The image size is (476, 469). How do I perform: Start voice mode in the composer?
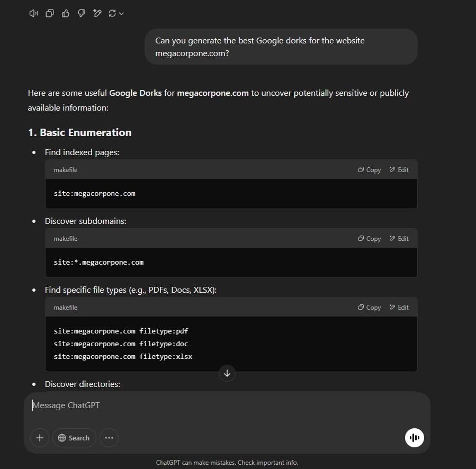[415, 438]
